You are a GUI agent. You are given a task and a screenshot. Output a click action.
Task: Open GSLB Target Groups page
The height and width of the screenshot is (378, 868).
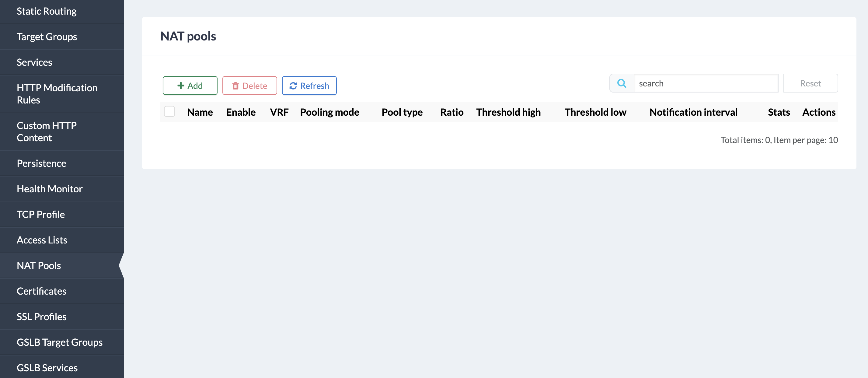60,342
